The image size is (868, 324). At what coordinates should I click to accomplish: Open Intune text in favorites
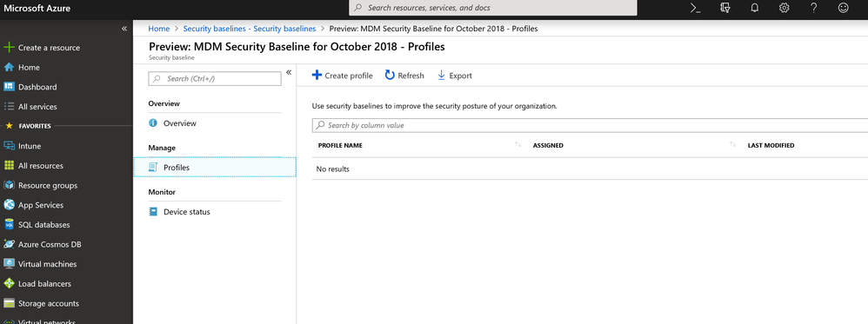30,146
